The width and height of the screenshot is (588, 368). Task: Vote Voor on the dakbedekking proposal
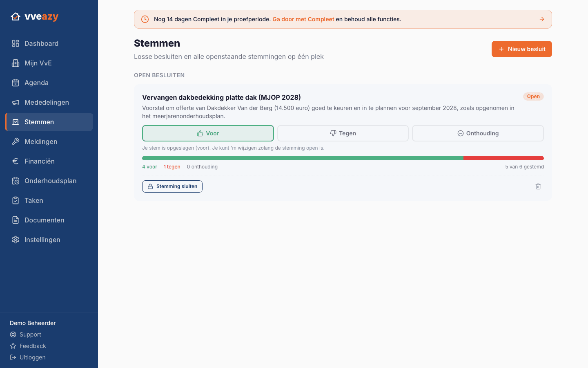coord(208,133)
